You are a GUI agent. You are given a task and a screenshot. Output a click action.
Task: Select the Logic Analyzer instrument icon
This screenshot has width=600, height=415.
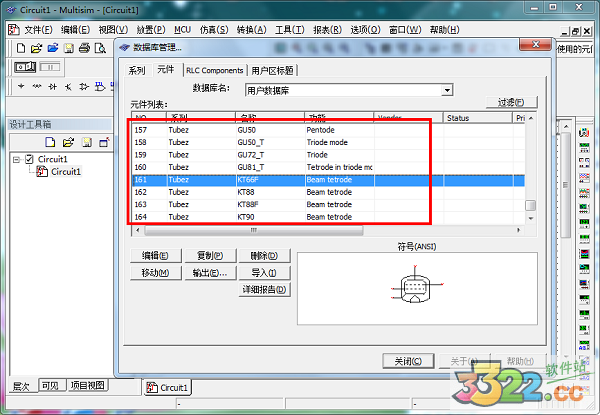coord(584,253)
